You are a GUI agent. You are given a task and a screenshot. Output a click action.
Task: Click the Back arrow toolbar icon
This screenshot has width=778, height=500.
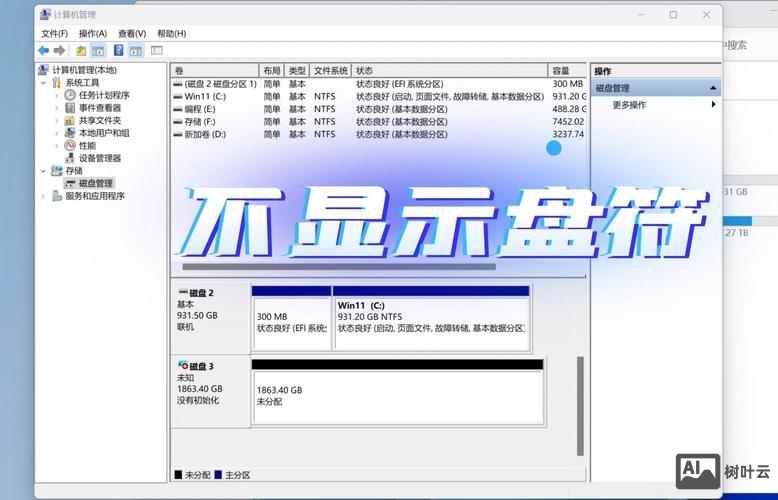(44, 50)
